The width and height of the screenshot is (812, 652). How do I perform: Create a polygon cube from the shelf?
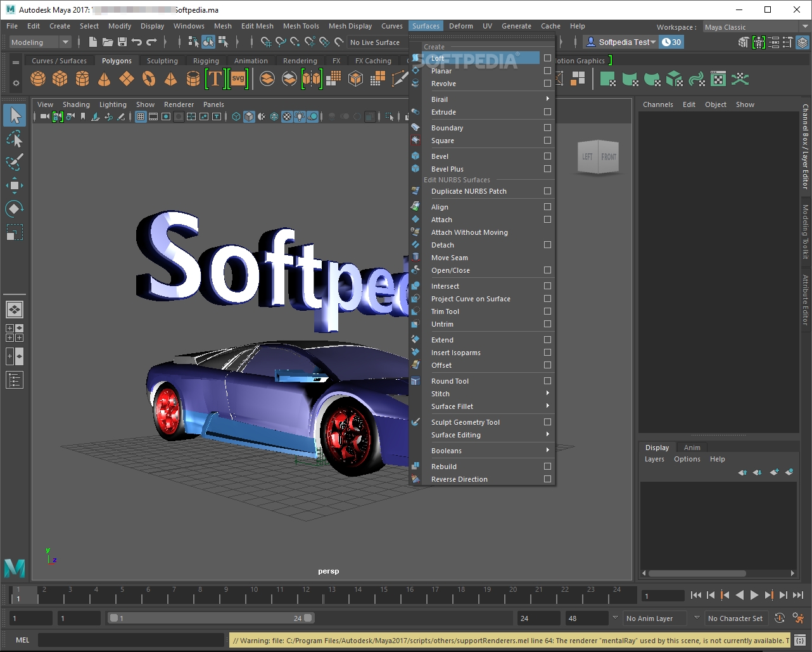(60, 78)
